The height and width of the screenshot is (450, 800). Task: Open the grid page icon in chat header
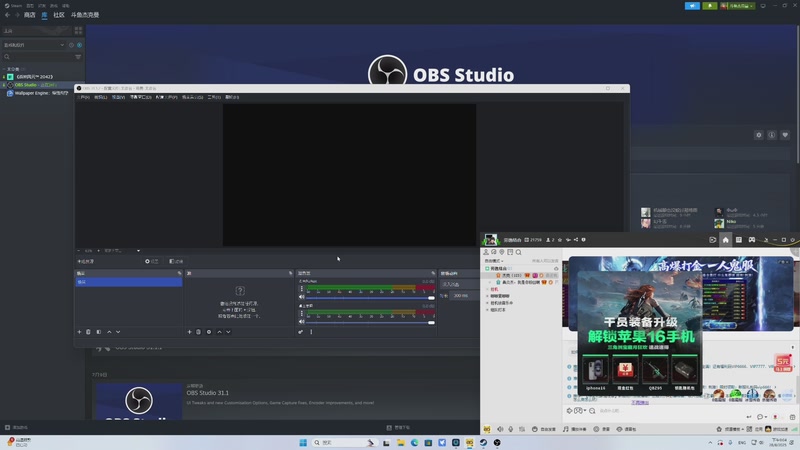tap(739, 239)
